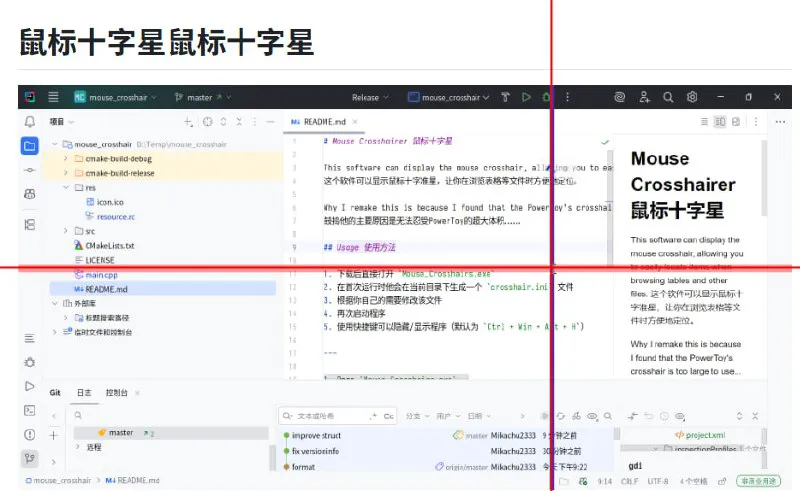Viewport: 800px width, 491px height.
Task: Switch editor to preview-only view
Action: [x=736, y=121]
